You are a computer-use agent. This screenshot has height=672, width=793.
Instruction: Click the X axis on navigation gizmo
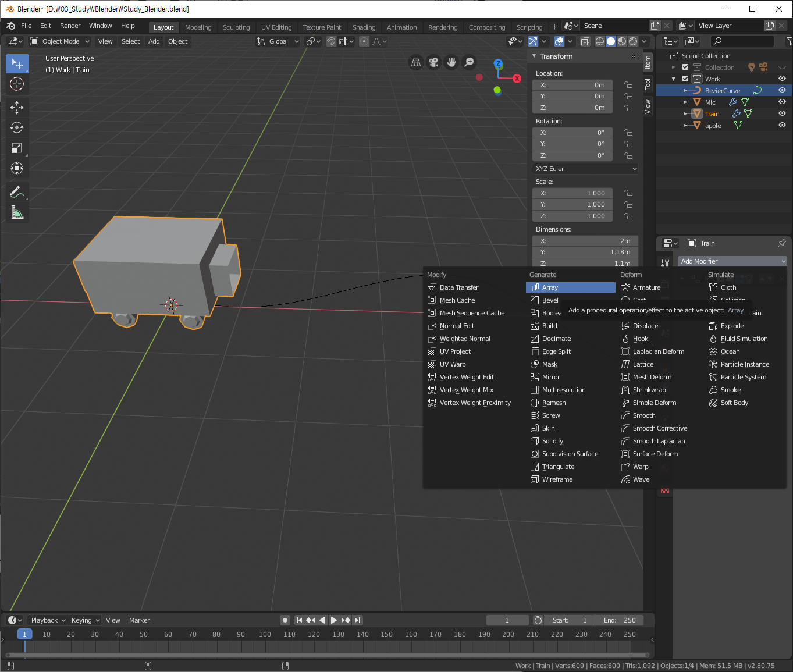click(x=517, y=79)
